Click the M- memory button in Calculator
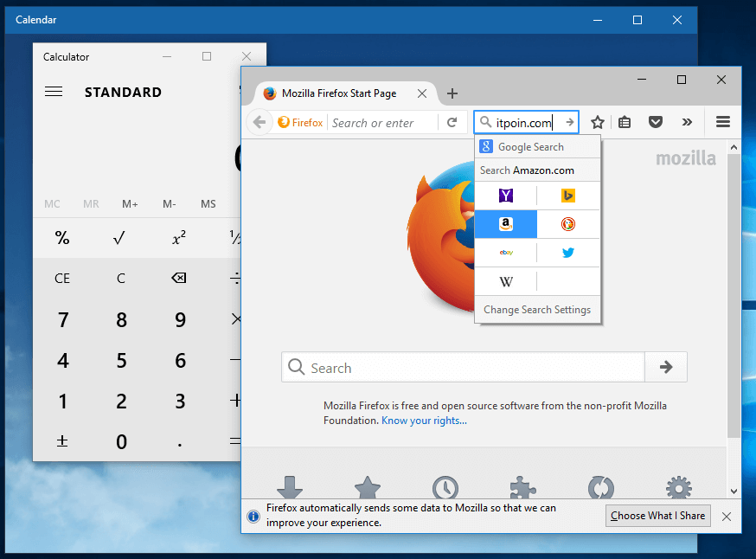The width and height of the screenshot is (756, 559). (170, 204)
